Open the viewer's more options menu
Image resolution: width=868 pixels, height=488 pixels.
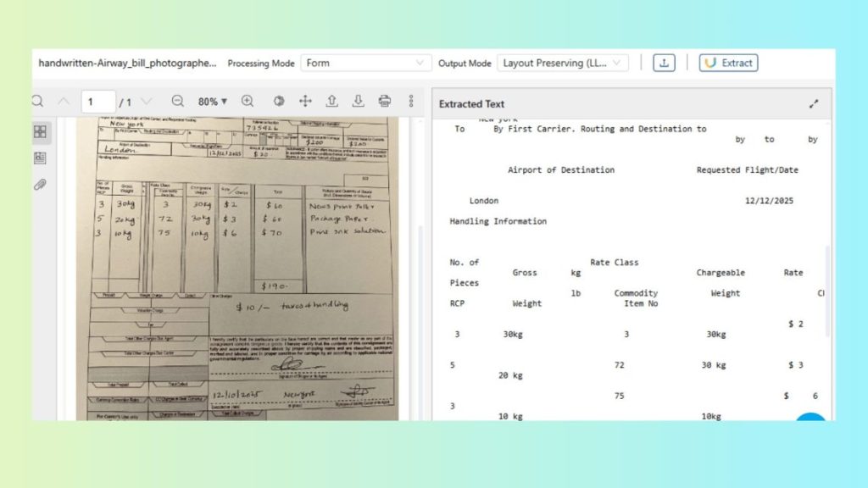[411, 101]
